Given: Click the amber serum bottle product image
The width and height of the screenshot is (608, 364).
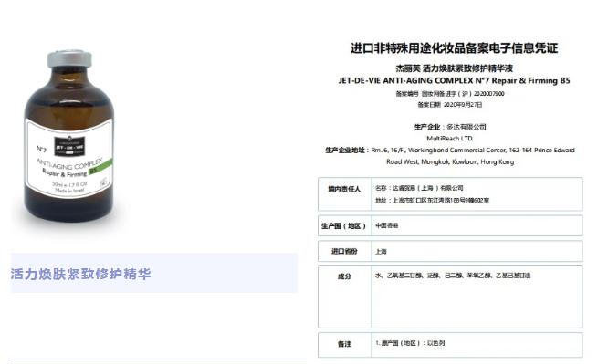Looking at the screenshot, I should click(69, 136).
